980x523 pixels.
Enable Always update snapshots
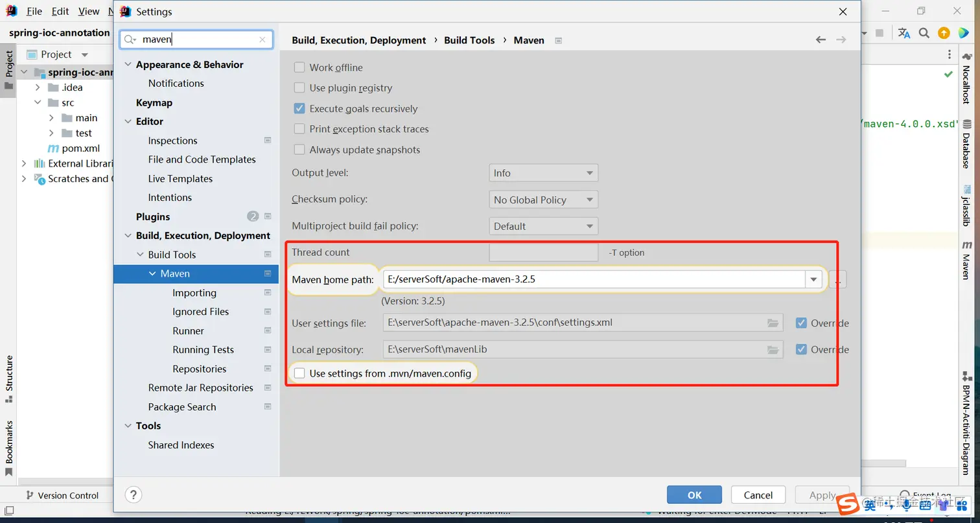[x=299, y=150]
